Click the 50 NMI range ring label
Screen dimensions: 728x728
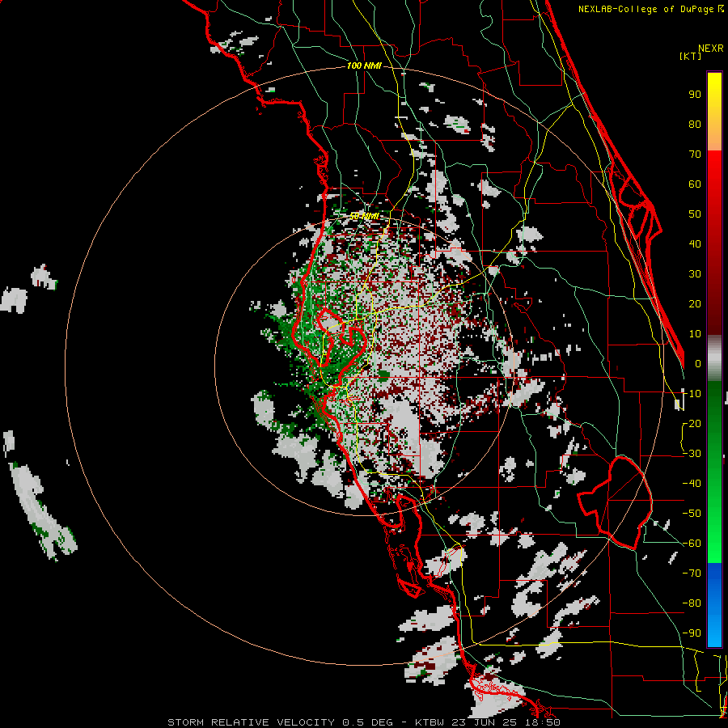(x=365, y=216)
